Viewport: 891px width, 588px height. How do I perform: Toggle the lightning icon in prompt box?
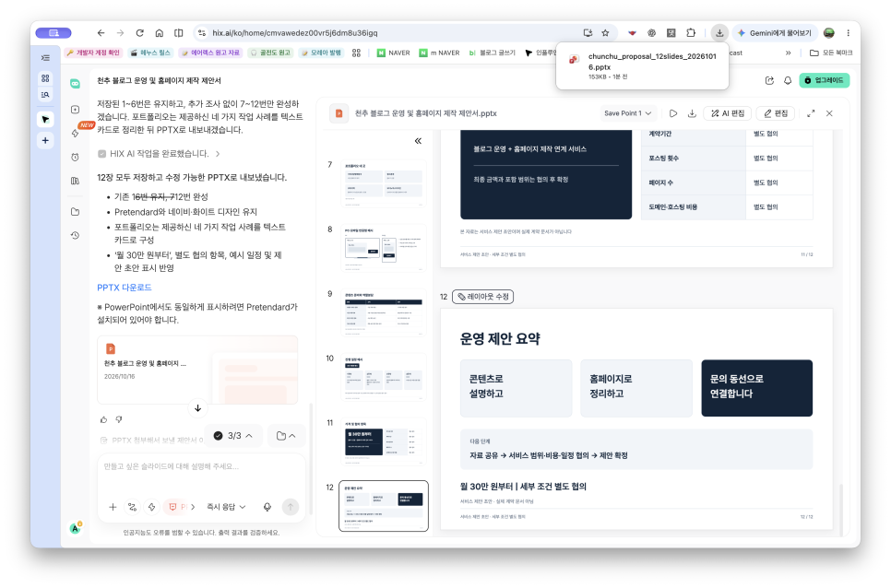coord(151,507)
